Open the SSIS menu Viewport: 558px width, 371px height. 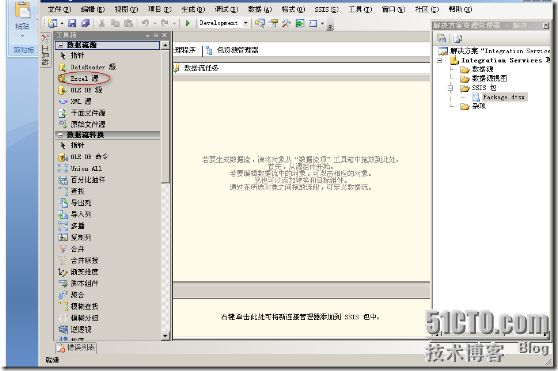(326, 9)
